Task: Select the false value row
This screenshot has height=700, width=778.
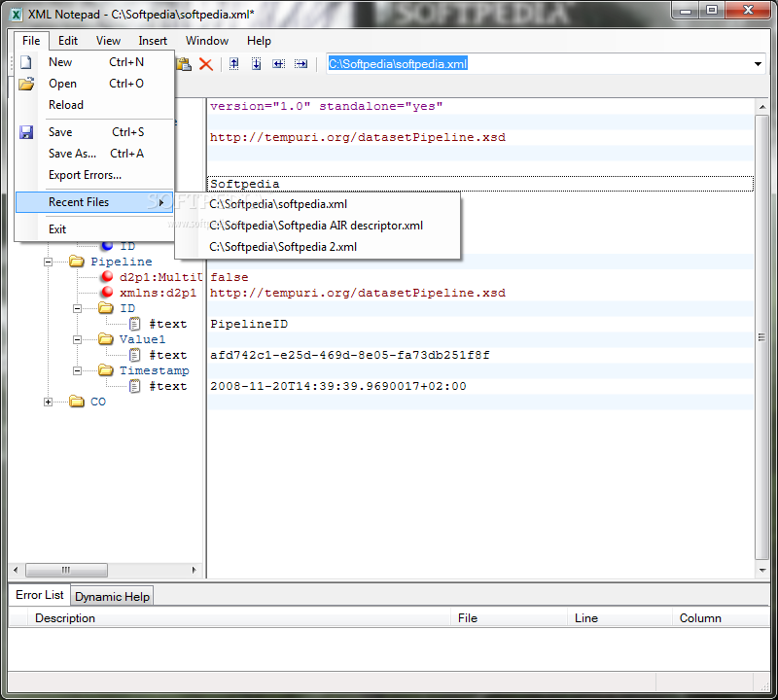Action: [x=480, y=277]
